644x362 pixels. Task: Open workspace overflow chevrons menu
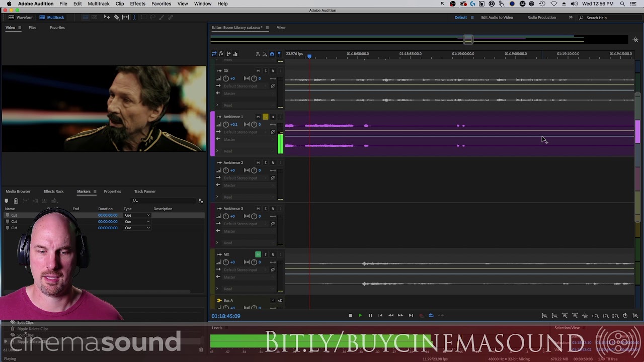571,18
